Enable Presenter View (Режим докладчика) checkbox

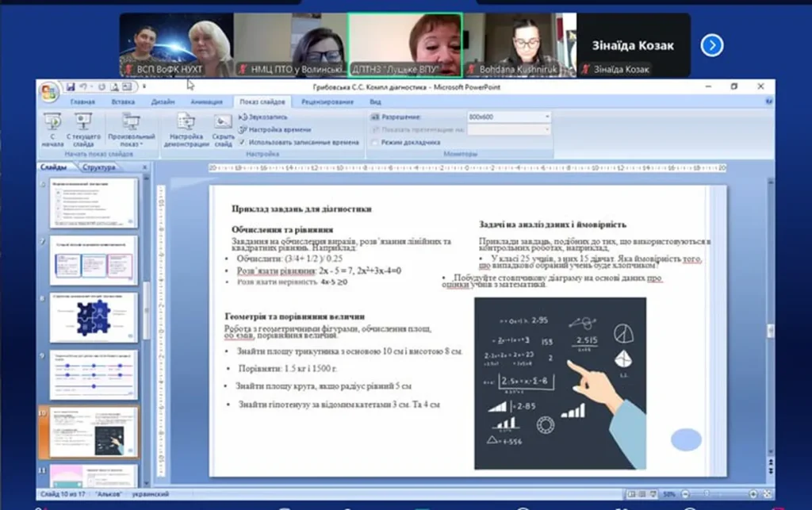[x=374, y=143]
